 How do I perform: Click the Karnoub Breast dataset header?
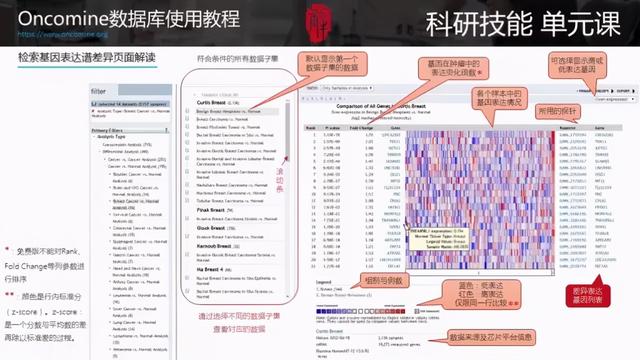(x=218, y=246)
